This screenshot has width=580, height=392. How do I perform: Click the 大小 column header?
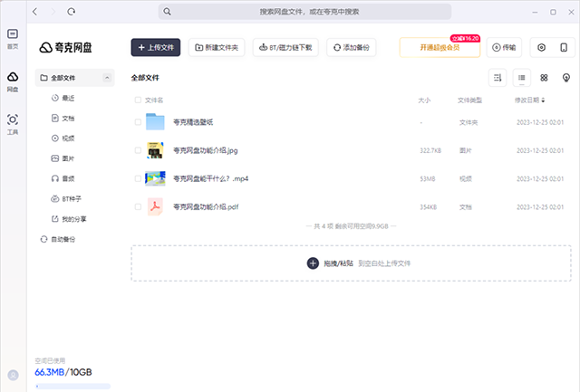coord(424,100)
